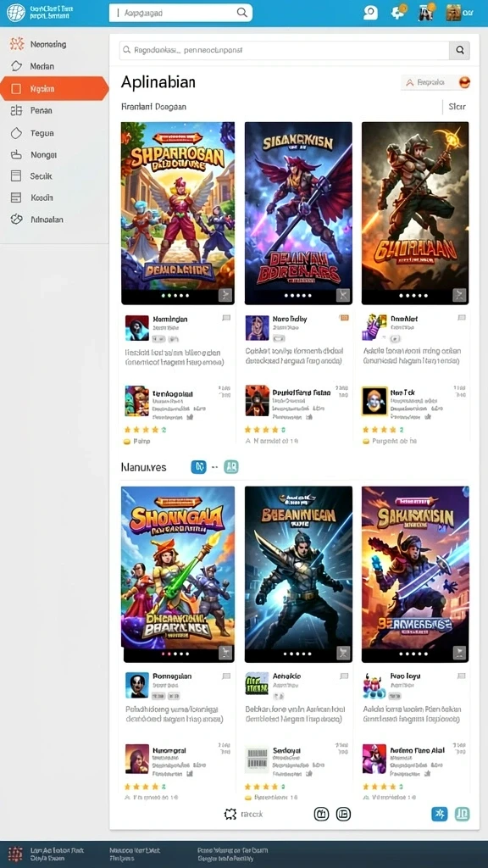This screenshot has height=868, width=488.
Task: Open the Nemingan app icon
Action: 136,328
